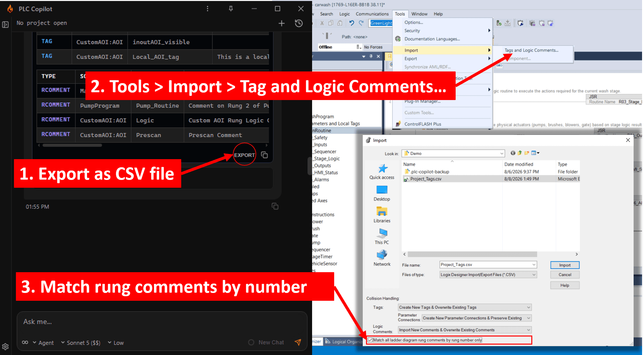Change the Sonnet 5 model dropdown

pyautogui.click(x=81, y=343)
